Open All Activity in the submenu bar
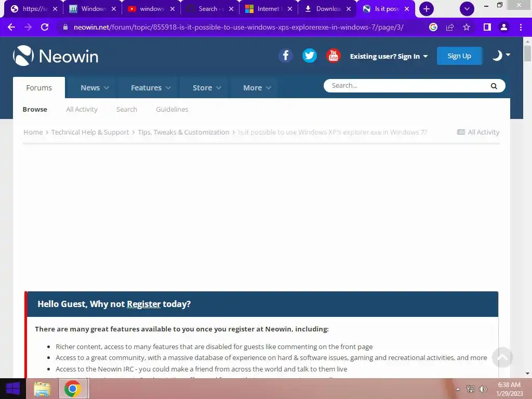Viewport: 532px width, 399px height. [x=82, y=109]
